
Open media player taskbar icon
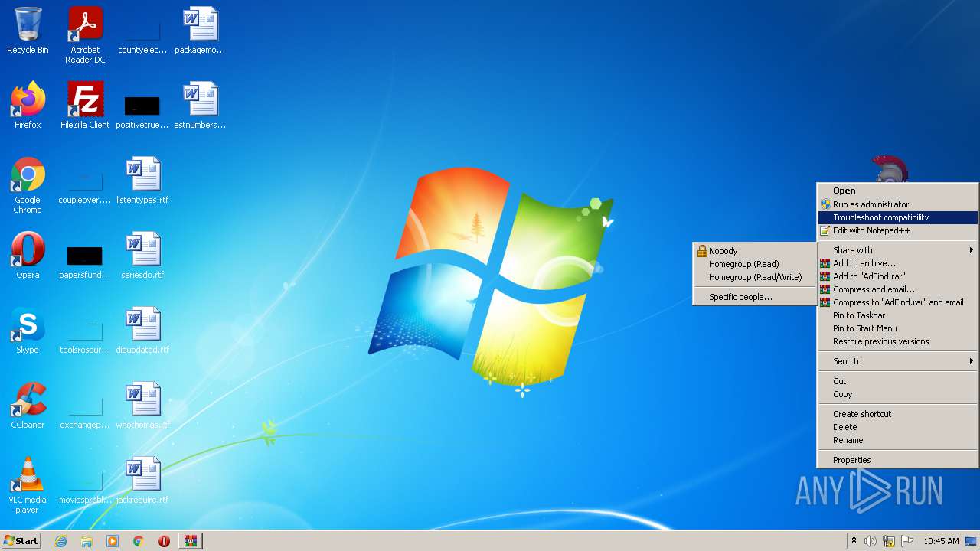(113, 541)
